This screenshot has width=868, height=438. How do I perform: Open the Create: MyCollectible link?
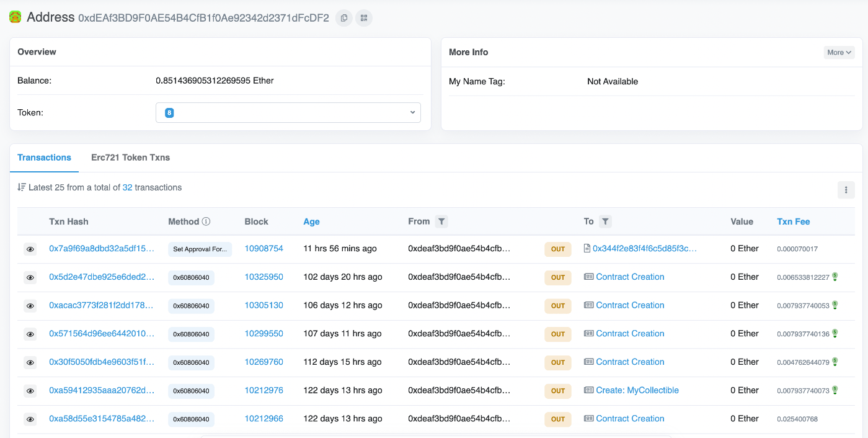[637, 390]
